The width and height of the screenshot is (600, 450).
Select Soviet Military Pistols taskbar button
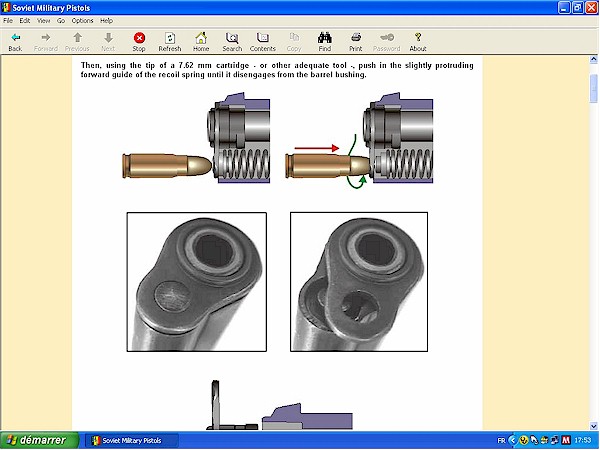pyautogui.click(x=132, y=441)
